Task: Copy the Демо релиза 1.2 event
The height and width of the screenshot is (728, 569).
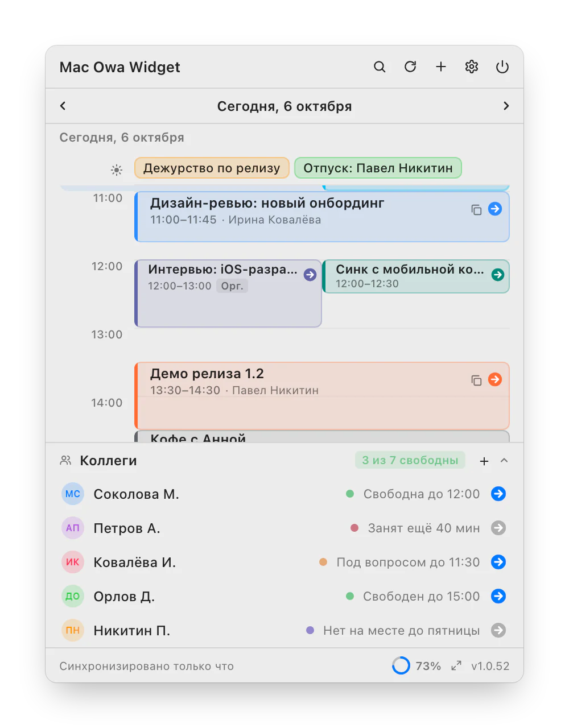Action: pyautogui.click(x=476, y=380)
